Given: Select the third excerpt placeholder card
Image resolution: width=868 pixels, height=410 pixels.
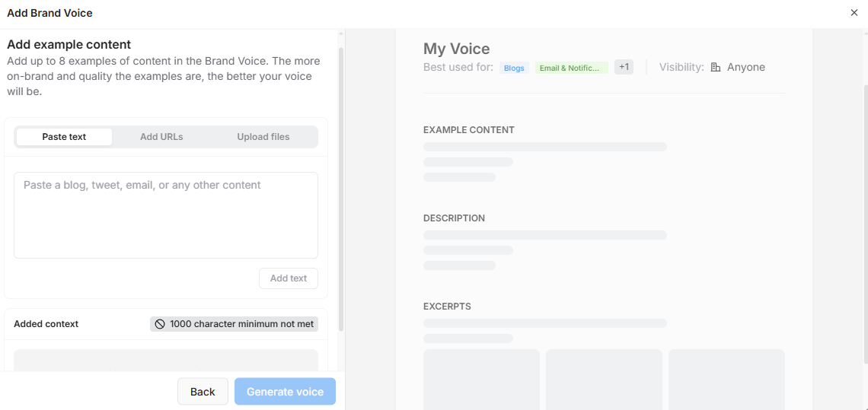Looking at the screenshot, I should tap(726, 379).
